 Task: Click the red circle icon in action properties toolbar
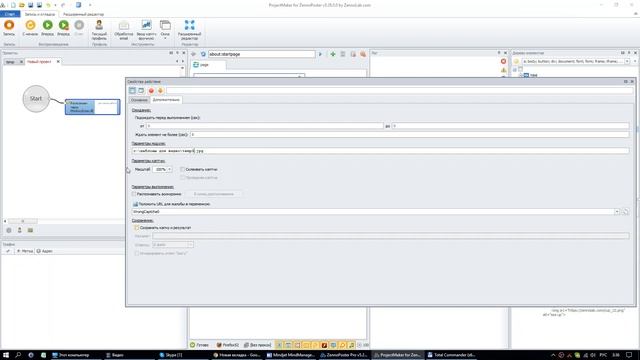pyautogui.click(x=151, y=91)
